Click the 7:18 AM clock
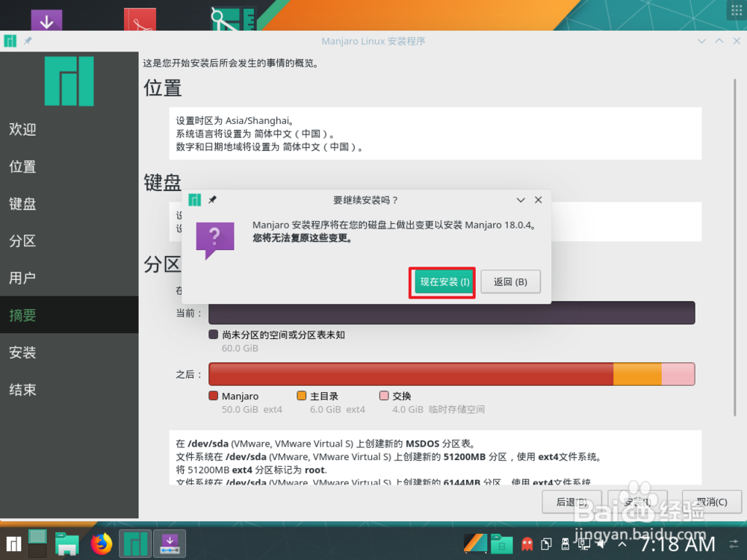The height and width of the screenshot is (560, 747). pyautogui.click(x=677, y=544)
